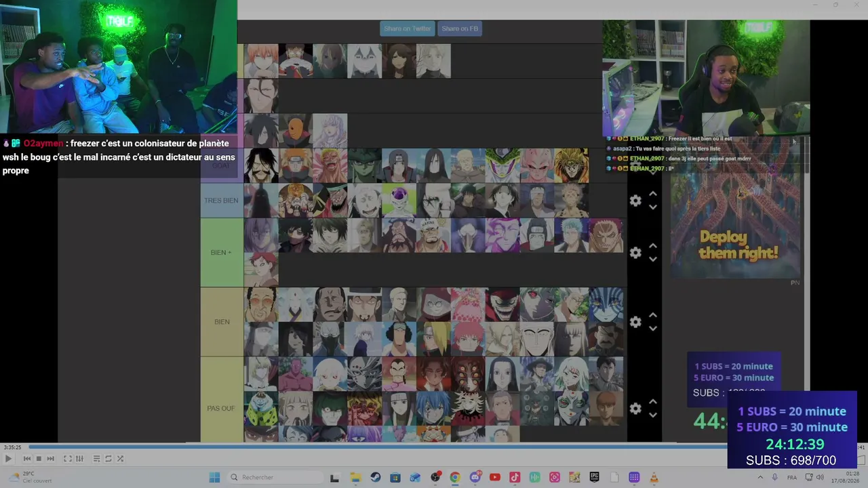Move the TRES BIEN tier up
The image size is (868, 488).
coord(652,194)
